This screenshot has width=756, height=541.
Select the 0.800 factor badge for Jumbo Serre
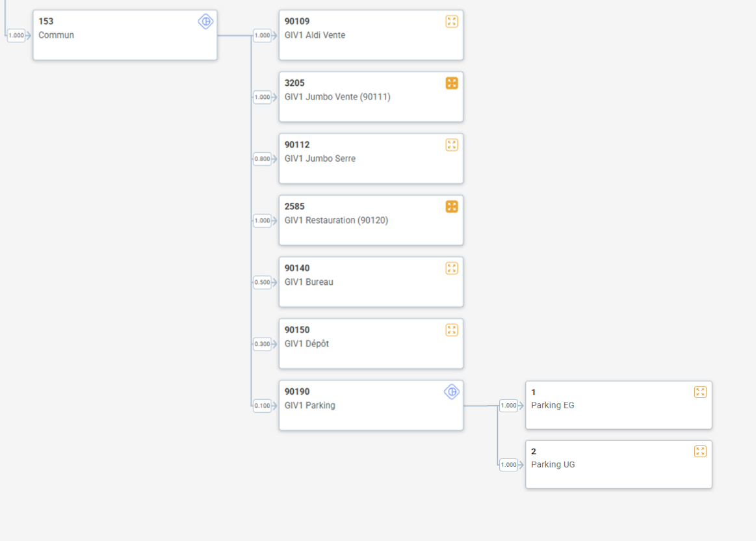262,159
